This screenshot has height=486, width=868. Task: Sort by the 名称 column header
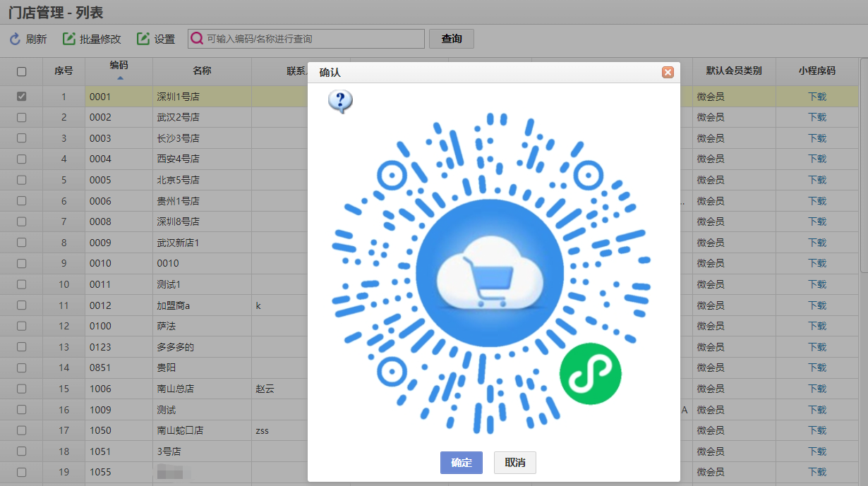click(x=202, y=71)
